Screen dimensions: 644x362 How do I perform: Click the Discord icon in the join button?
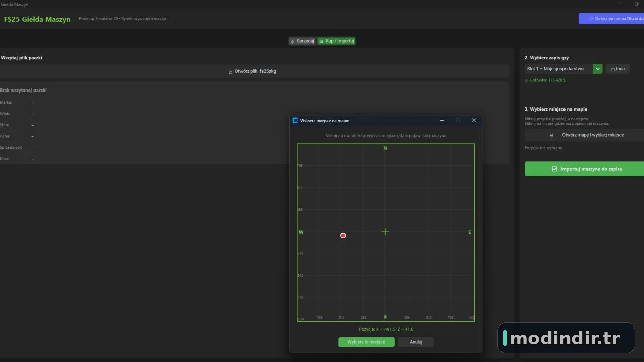point(591,19)
